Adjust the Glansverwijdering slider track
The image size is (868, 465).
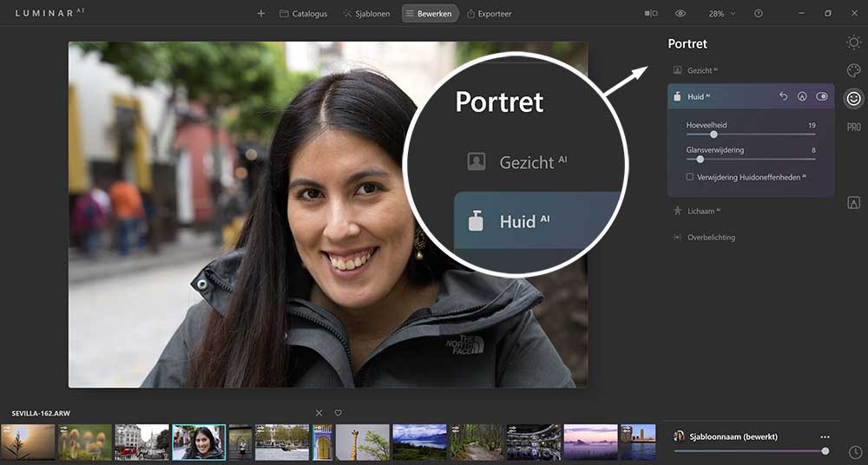click(751, 159)
